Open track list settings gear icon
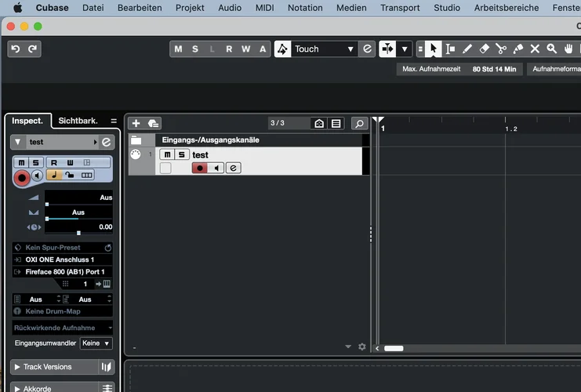Screen dimensions: 581x392 (361, 347)
